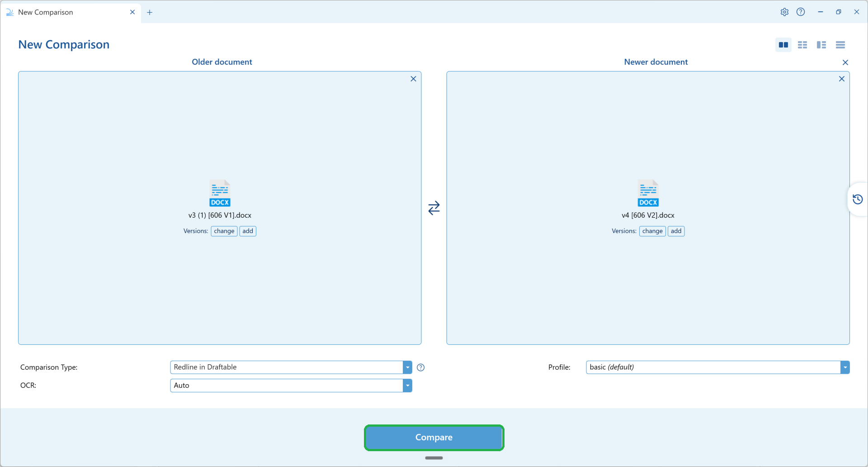Image resolution: width=868 pixels, height=467 pixels.
Task: Show Comparison Type help info
Action: (420, 367)
